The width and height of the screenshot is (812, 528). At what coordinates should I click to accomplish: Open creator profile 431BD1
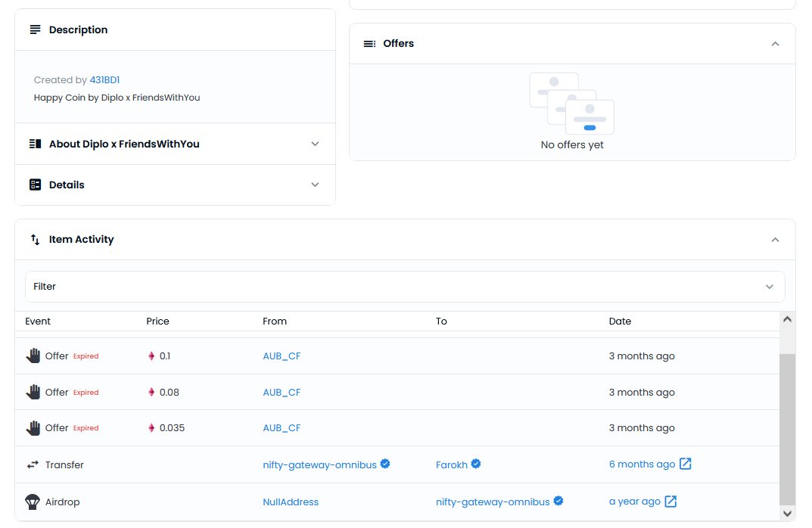click(104, 79)
